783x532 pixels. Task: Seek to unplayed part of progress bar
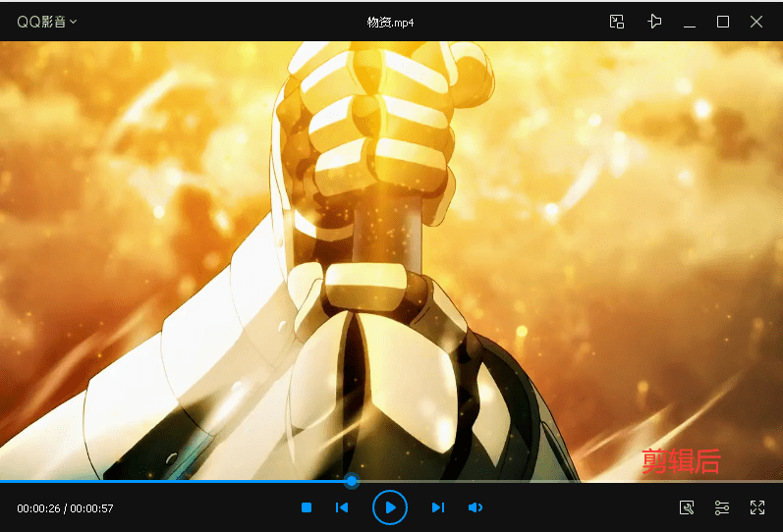[x=569, y=482]
